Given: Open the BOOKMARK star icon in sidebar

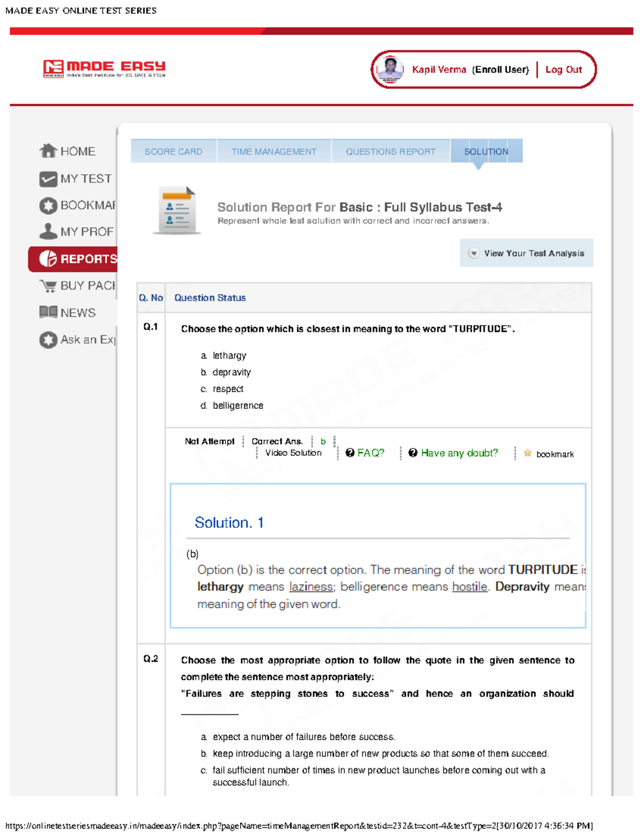Looking at the screenshot, I should pyautogui.click(x=48, y=206).
